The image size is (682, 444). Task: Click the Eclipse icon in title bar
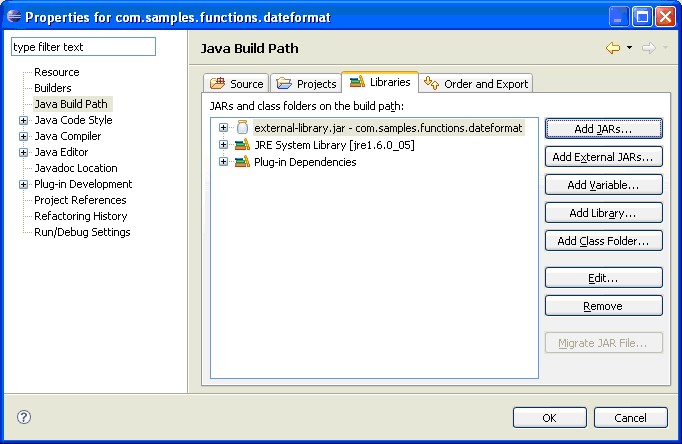coord(12,16)
